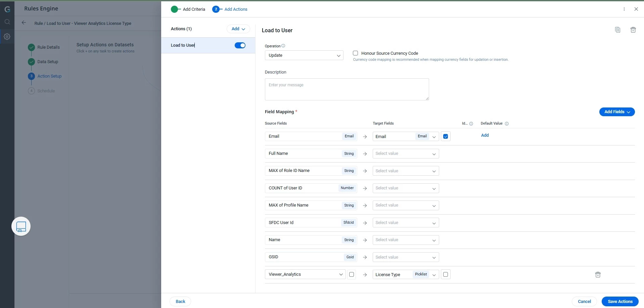Open the Operation Update dropdown

tap(304, 55)
